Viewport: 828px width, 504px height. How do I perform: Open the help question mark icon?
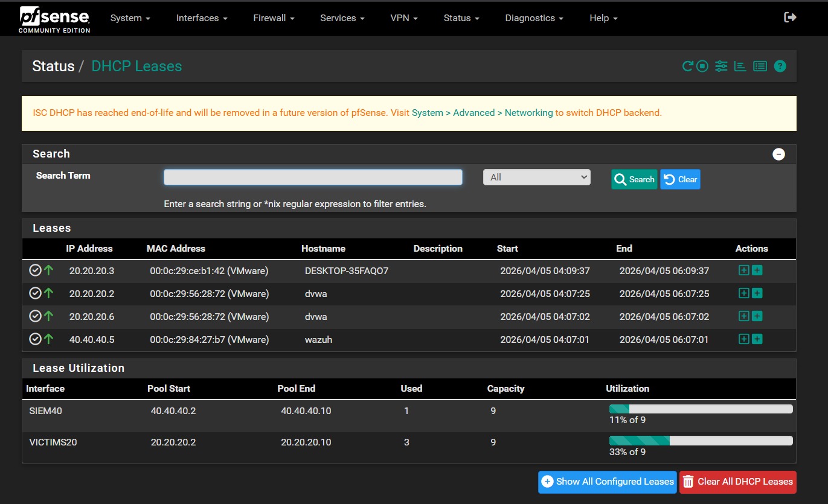[780, 66]
